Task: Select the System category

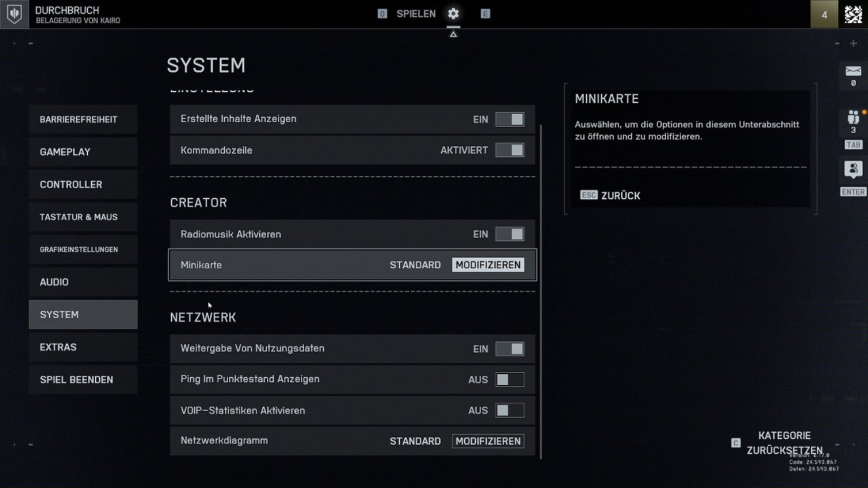Action: (83, 314)
